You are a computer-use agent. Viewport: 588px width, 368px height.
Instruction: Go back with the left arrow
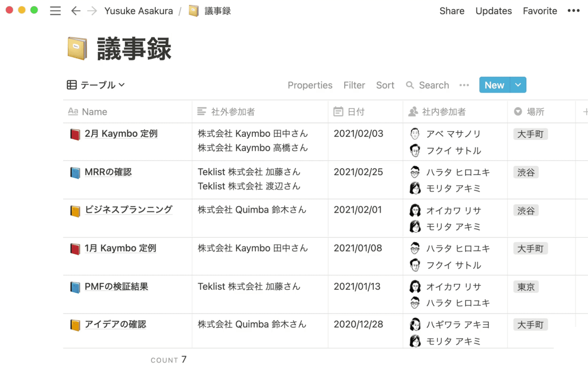coord(75,11)
